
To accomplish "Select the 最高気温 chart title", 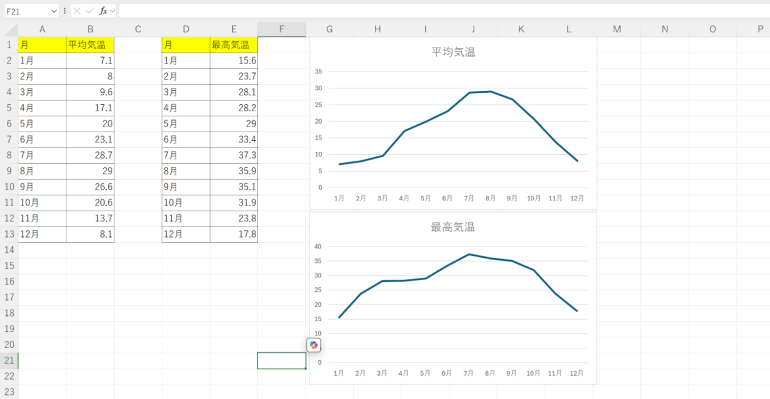I will point(453,227).
